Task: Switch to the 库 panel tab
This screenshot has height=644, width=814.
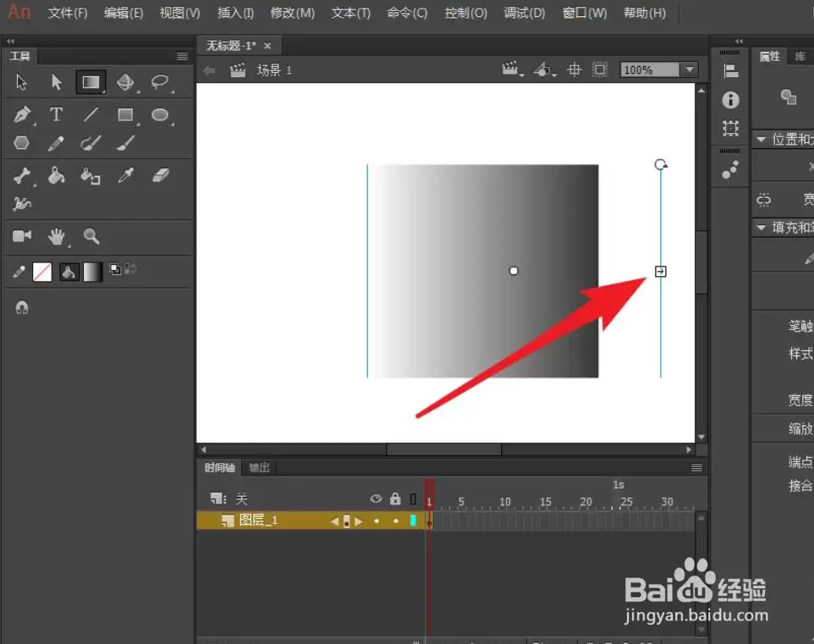Action: click(800, 56)
